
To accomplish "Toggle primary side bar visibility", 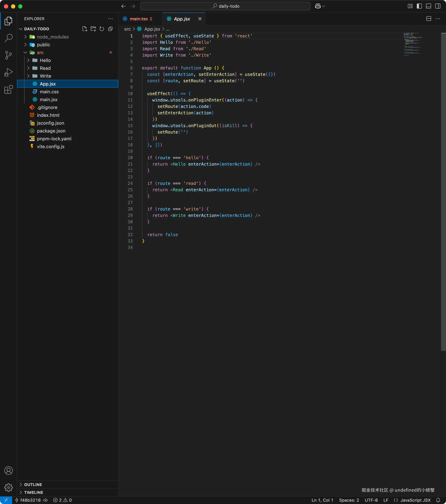I will point(419,6).
